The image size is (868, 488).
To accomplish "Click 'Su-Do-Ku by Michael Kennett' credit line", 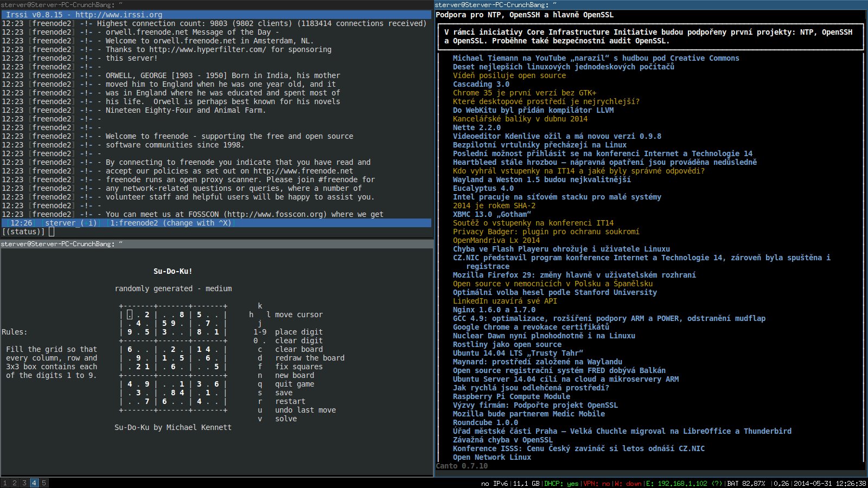I will [173, 427].
